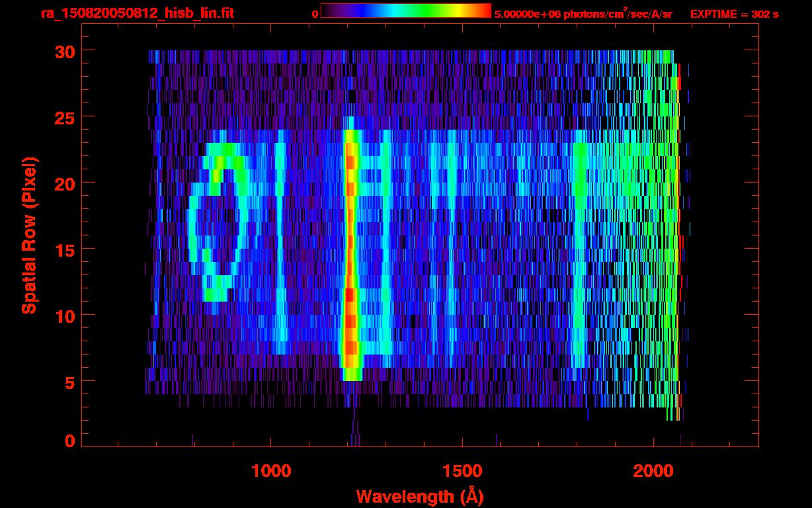
Task: Click the 1000 wavelength tick label
Action: [271, 470]
